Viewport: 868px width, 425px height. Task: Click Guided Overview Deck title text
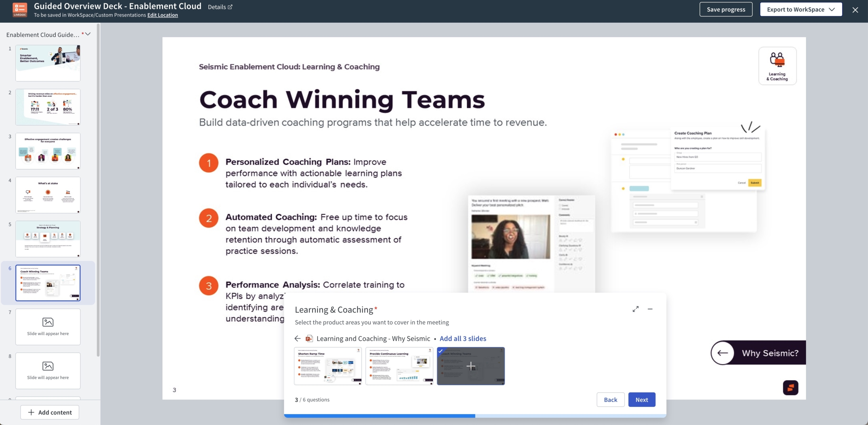click(x=118, y=6)
